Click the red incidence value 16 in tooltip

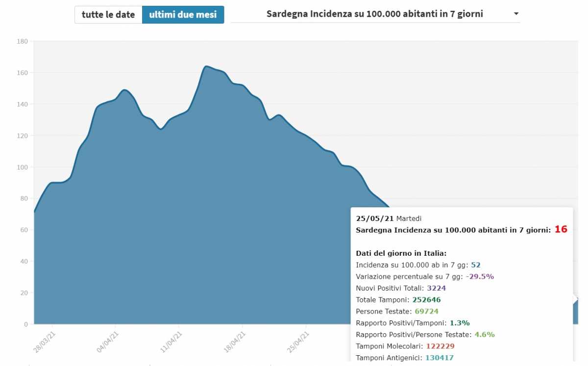561,229
